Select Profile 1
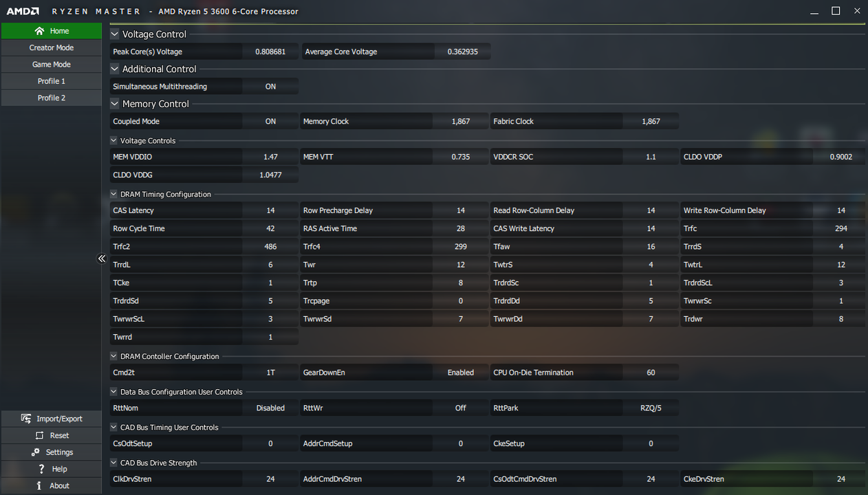The image size is (868, 495). click(52, 81)
